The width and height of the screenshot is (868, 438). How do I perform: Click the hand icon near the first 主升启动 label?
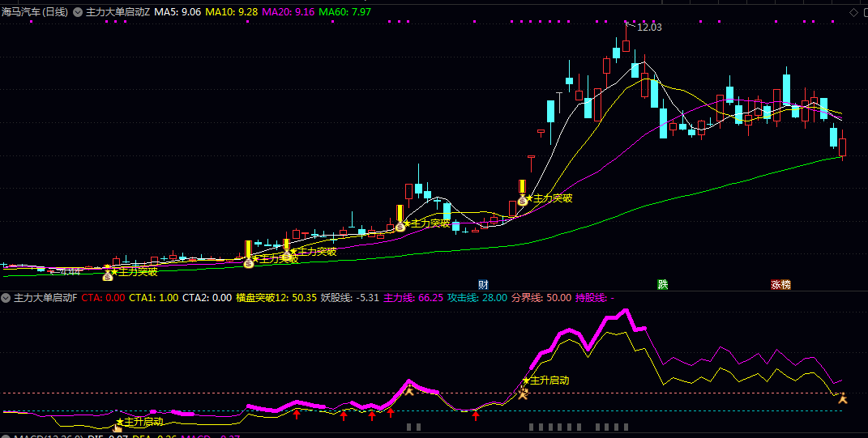tap(117, 427)
